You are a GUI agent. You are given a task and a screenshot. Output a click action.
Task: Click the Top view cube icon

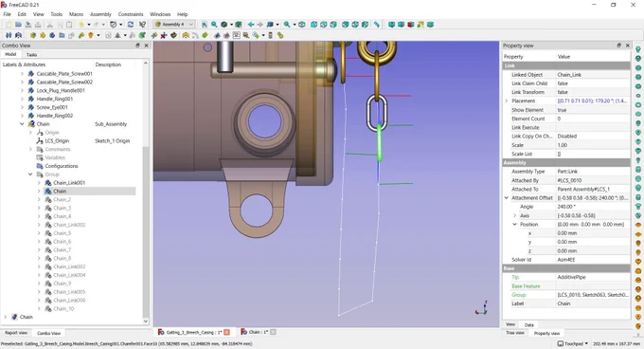[x=324, y=25]
